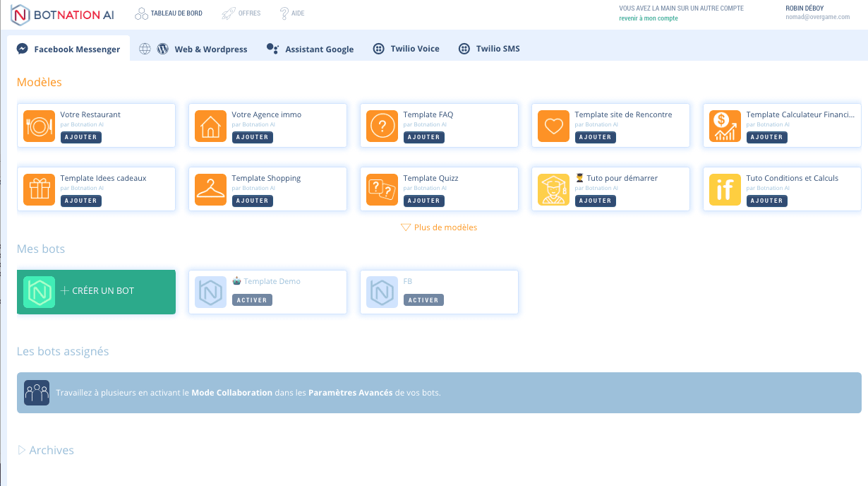
Task: Click the Template Idees cadeaux gift icon
Action: click(39, 189)
